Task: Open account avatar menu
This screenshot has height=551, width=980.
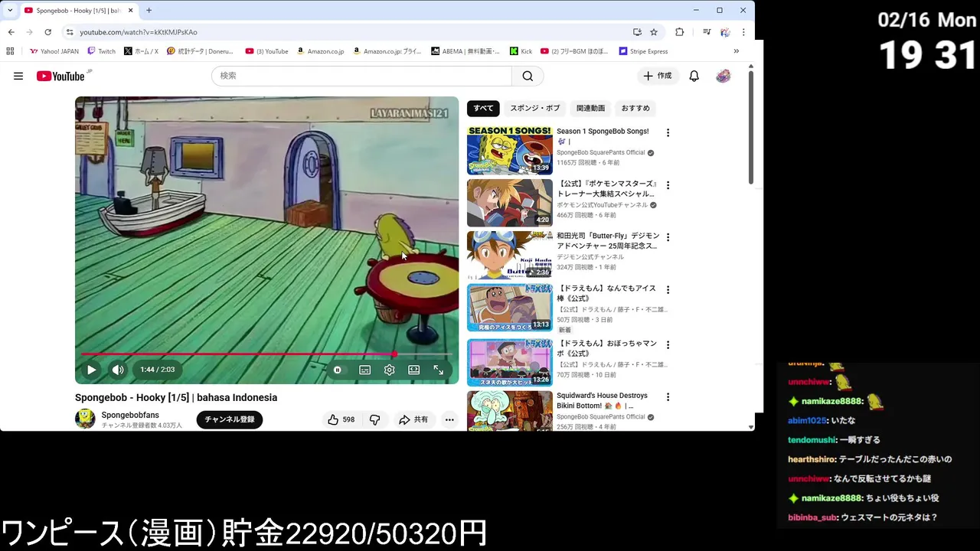Action: (x=724, y=76)
